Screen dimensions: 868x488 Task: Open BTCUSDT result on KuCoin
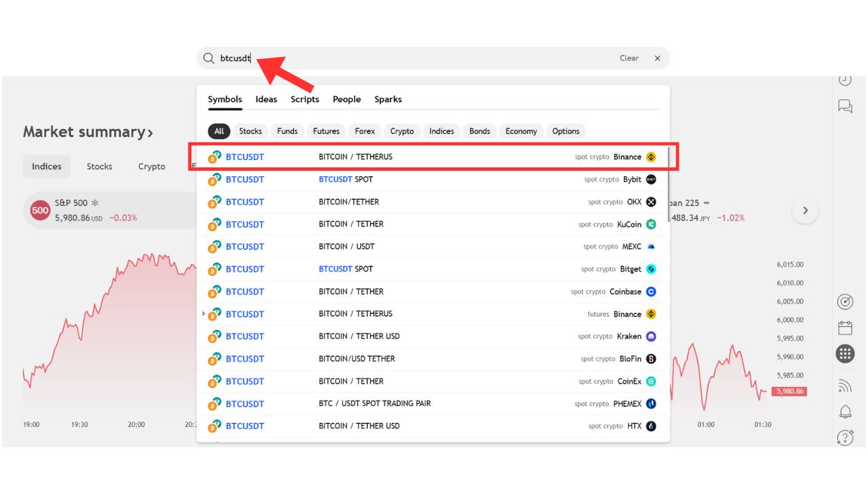click(x=432, y=224)
